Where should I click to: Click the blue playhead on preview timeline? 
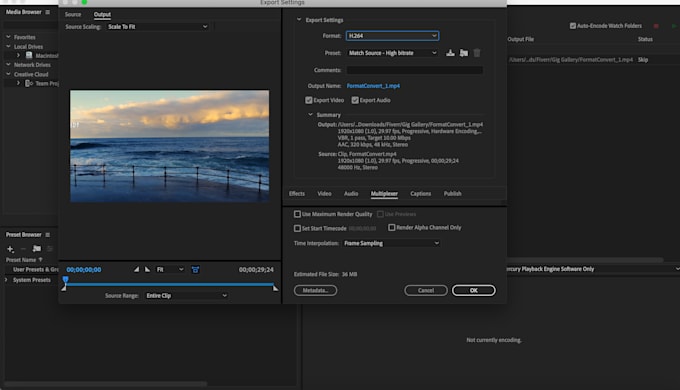coord(65,280)
